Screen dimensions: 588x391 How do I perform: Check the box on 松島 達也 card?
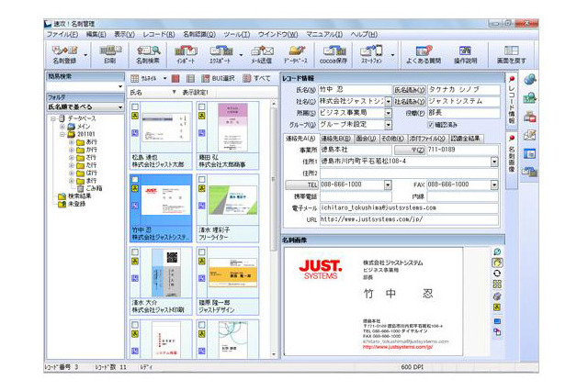pyautogui.click(x=135, y=106)
